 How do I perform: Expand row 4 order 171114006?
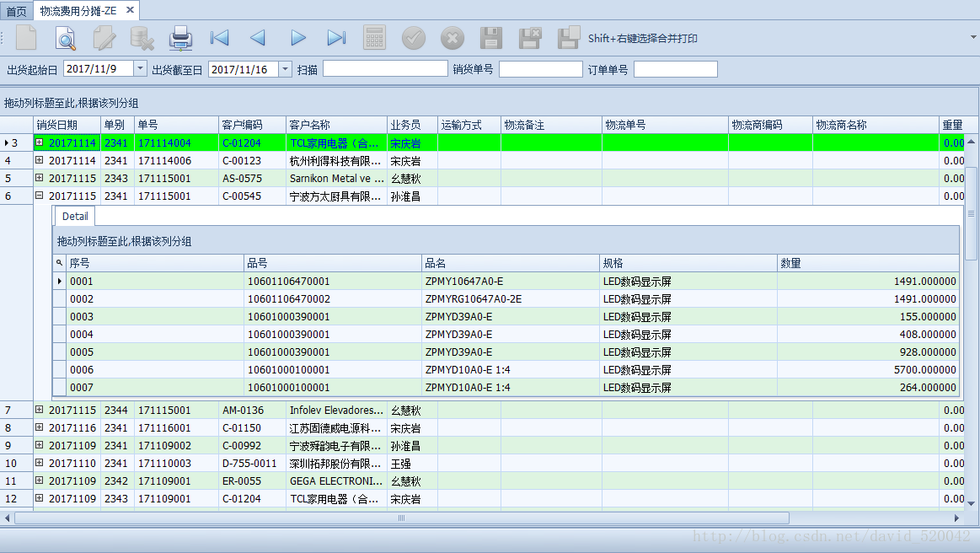(x=40, y=160)
